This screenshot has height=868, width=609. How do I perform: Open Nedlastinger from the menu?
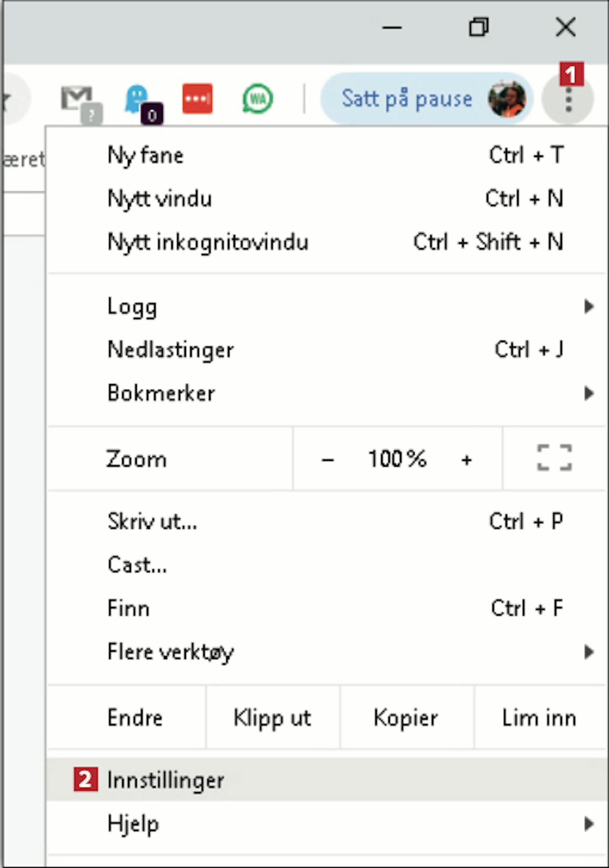click(171, 350)
